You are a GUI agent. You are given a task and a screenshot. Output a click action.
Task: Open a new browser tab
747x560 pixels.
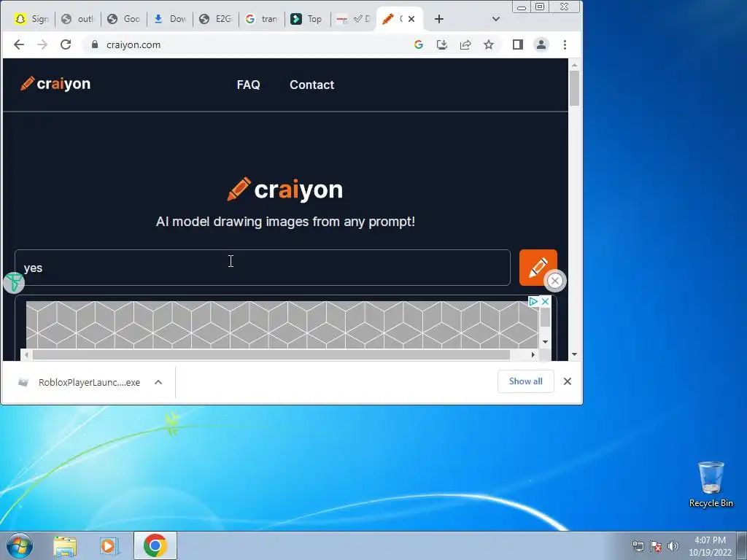(438, 19)
